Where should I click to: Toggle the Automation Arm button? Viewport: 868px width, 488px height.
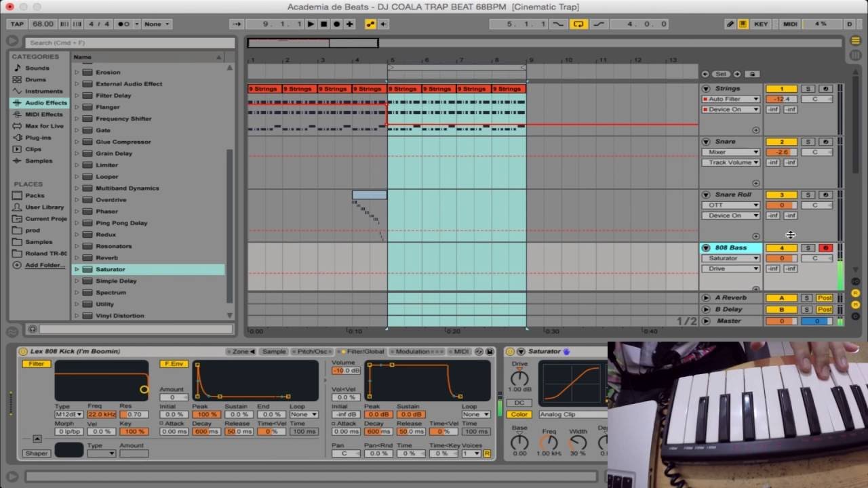[x=370, y=24]
